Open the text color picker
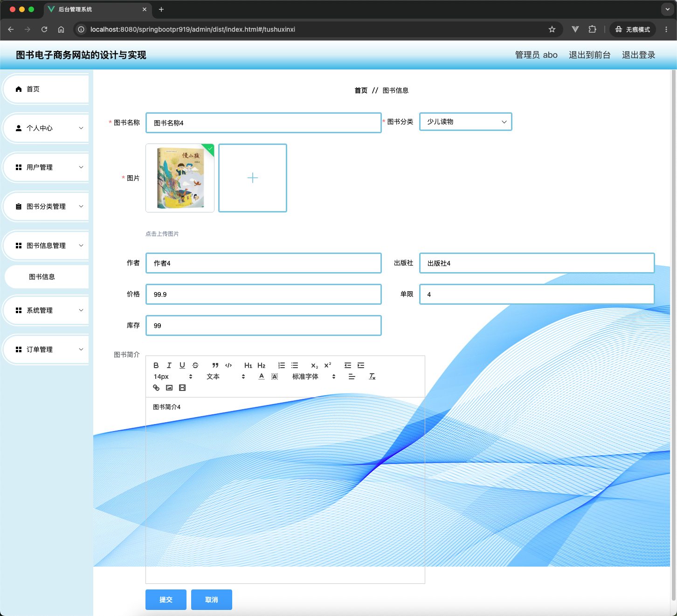Screen dimensions: 677x616 pos(262,376)
